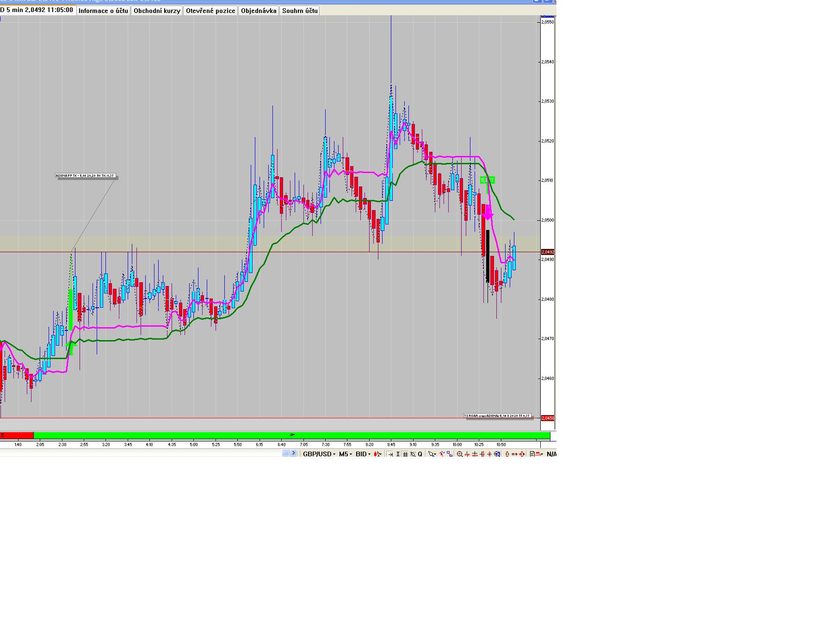Click the 10:50 time axis label
The image size is (840, 621).
[x=501, y=445]
